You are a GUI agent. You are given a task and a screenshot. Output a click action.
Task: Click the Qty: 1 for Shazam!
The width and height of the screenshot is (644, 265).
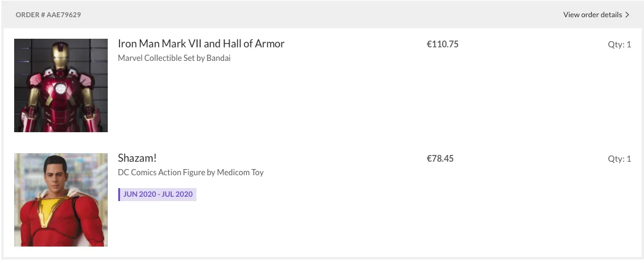[x=619, y=159]
